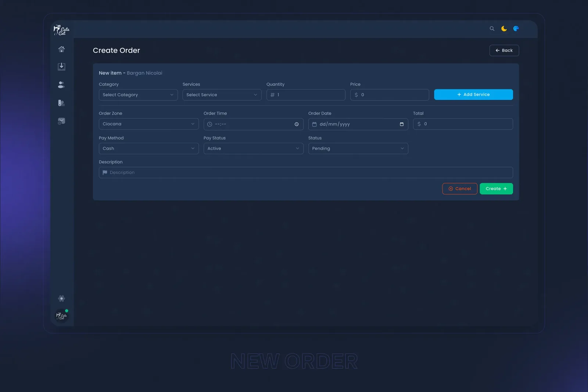The width and height of the screenshot is (588, 392).
Task: Click the Create Order heading
Action: 116,50
